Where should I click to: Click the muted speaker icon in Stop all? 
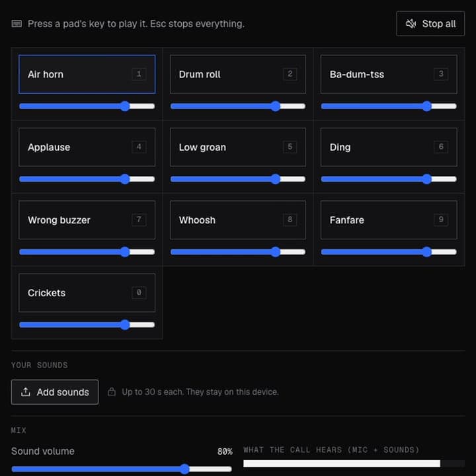[x=411, y=24]
